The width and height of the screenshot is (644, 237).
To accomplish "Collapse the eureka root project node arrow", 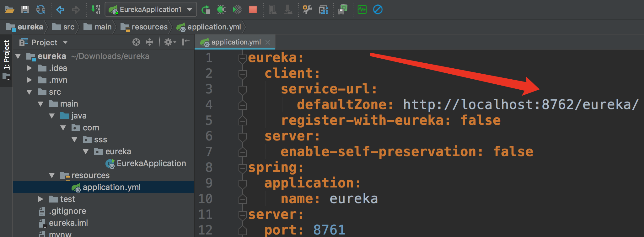I will (x=18, y=56).
